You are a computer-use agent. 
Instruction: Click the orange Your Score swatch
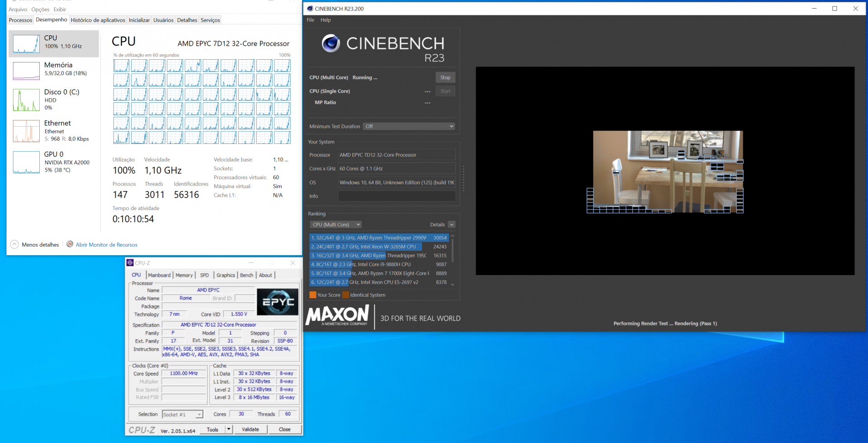(x=313, y=295)
